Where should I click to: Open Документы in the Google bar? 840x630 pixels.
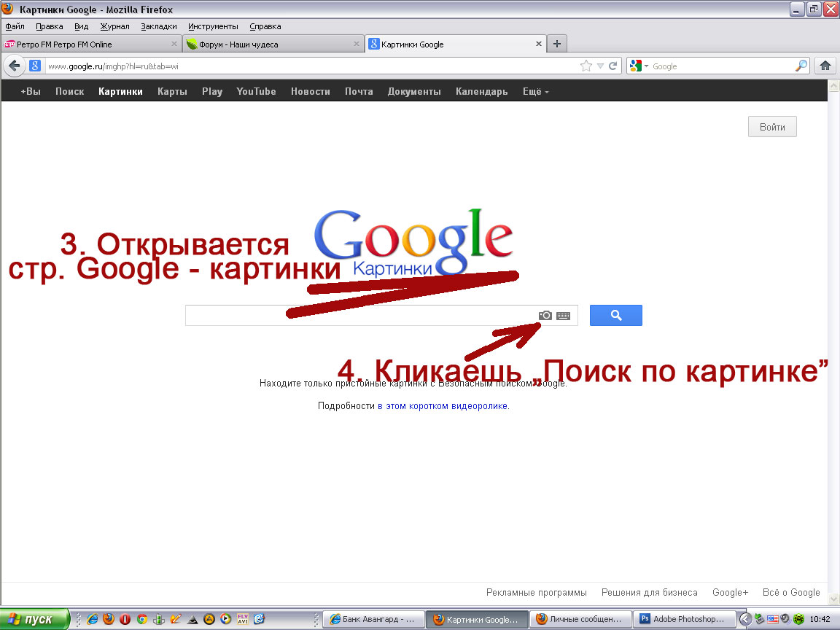[414, 92]
